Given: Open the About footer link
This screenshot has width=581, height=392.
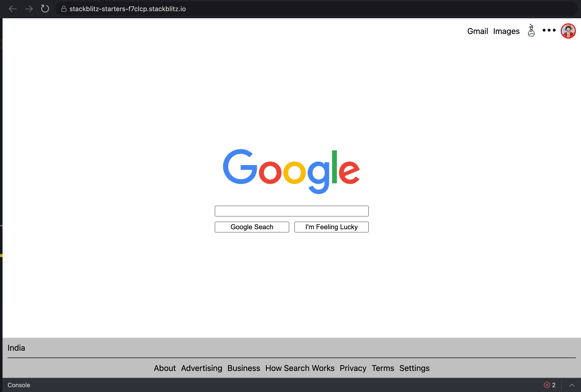Looking at the screenshot, I should click(x=165, y=368).
